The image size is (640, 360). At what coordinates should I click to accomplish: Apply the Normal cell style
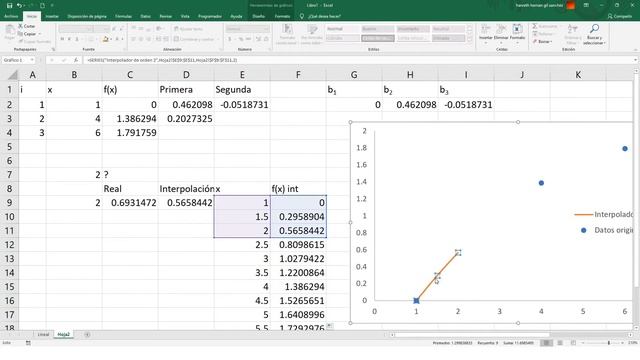click(342, 29)
